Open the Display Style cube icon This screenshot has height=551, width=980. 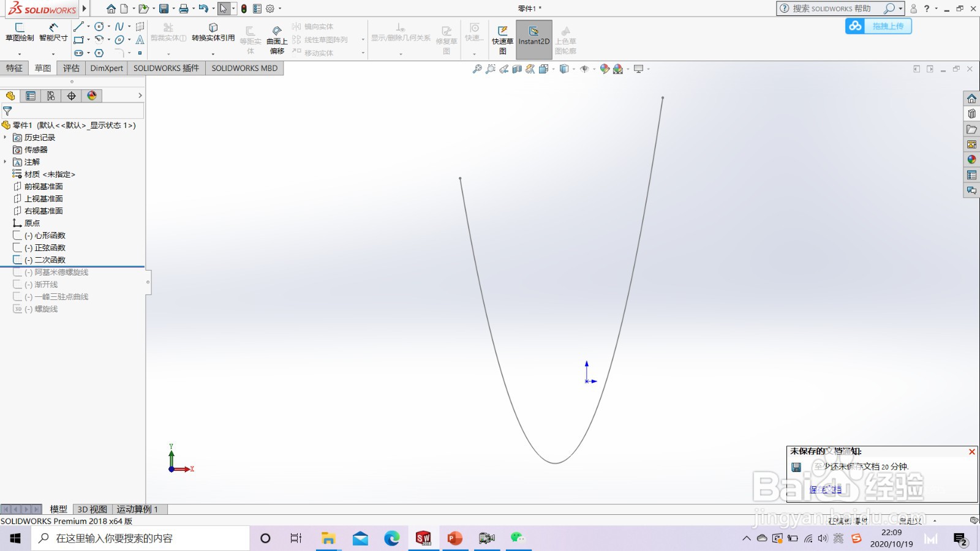tap(564, 69)
